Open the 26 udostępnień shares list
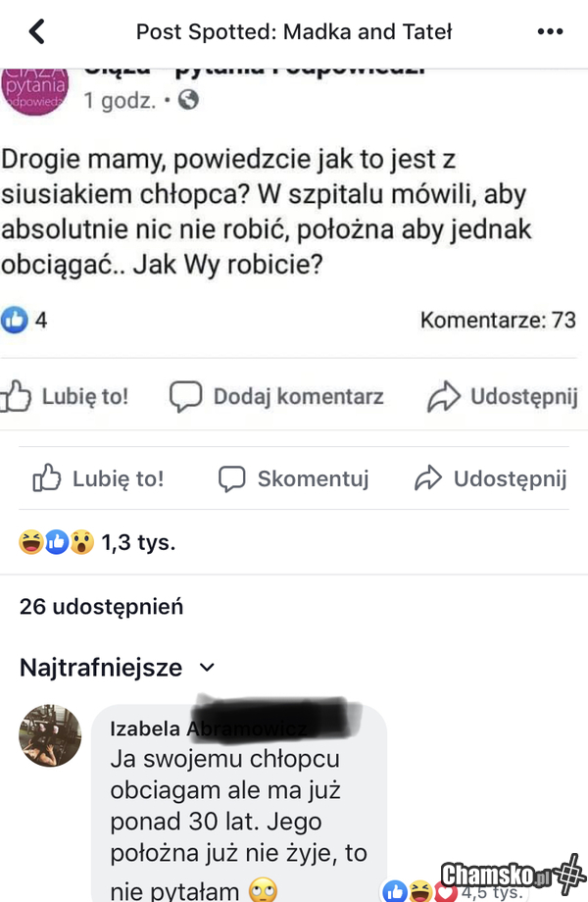Image resolution: width=588 pixels, height=902 pixels. 101,606
